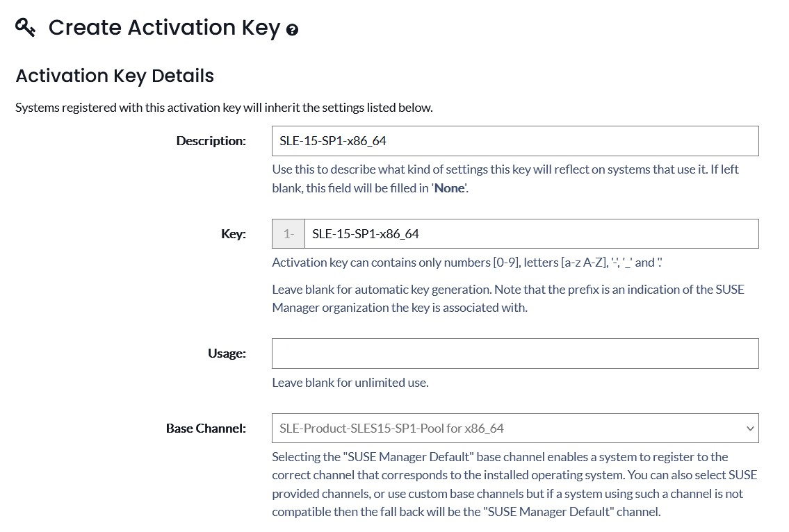Click the key icon next to page title
The image size is (789, 532).
tap(25, 27)
